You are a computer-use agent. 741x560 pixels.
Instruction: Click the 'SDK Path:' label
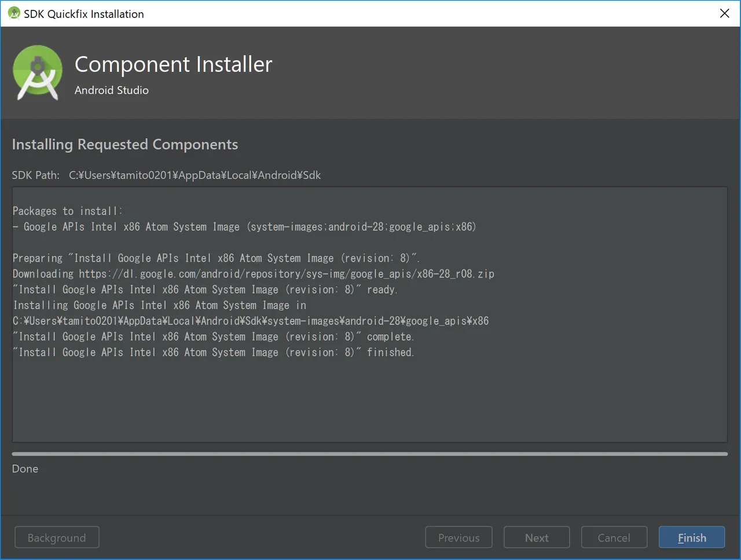click(x=36, y=175)
